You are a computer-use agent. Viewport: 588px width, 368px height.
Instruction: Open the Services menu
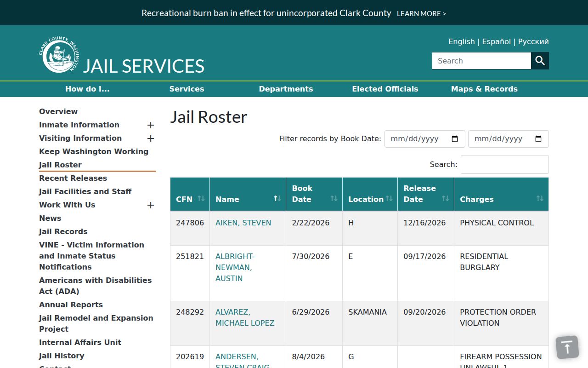coord(187,89)
